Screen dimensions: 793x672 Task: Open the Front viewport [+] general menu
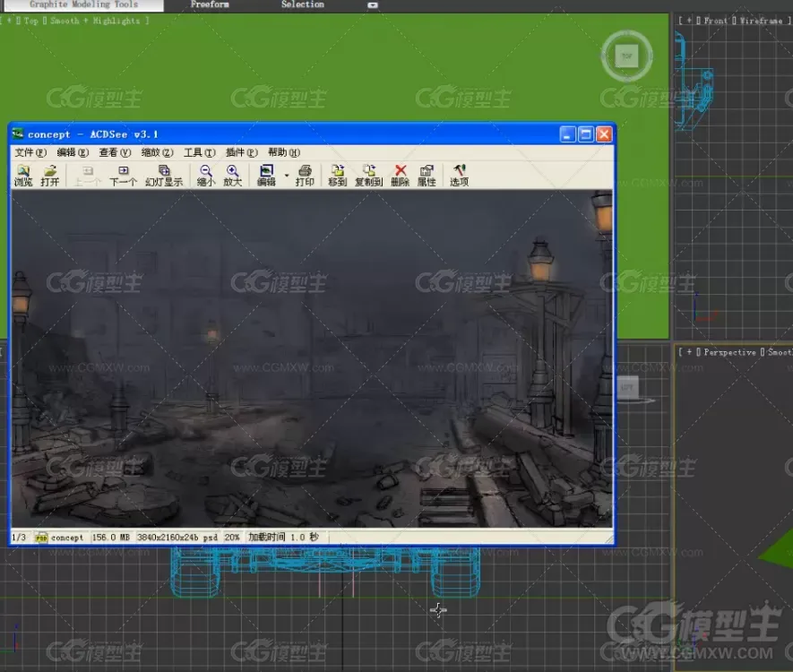tap(689, 21)
